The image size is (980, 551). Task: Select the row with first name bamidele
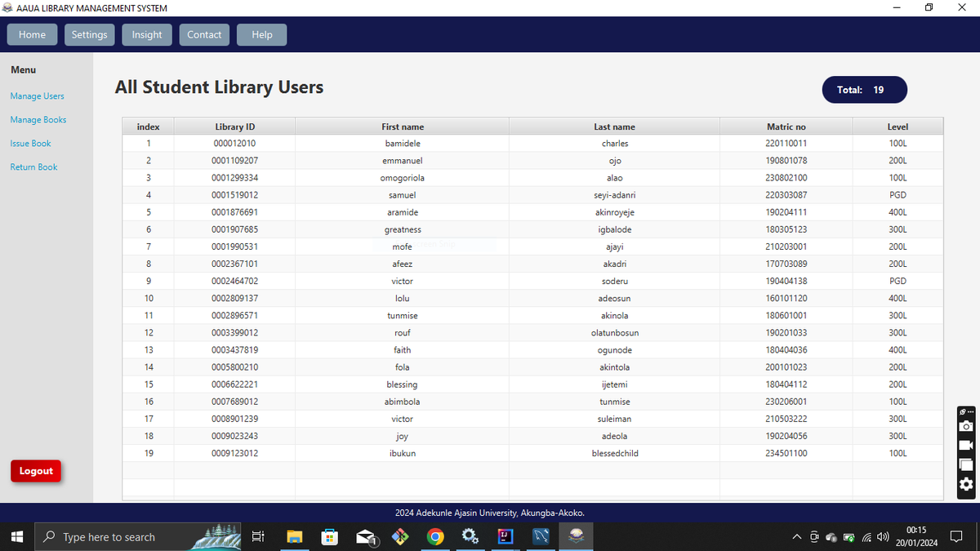click(x=532, y=144)
